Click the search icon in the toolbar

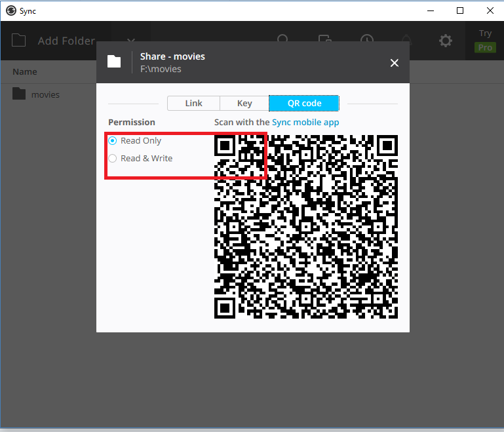pos(282,38)
